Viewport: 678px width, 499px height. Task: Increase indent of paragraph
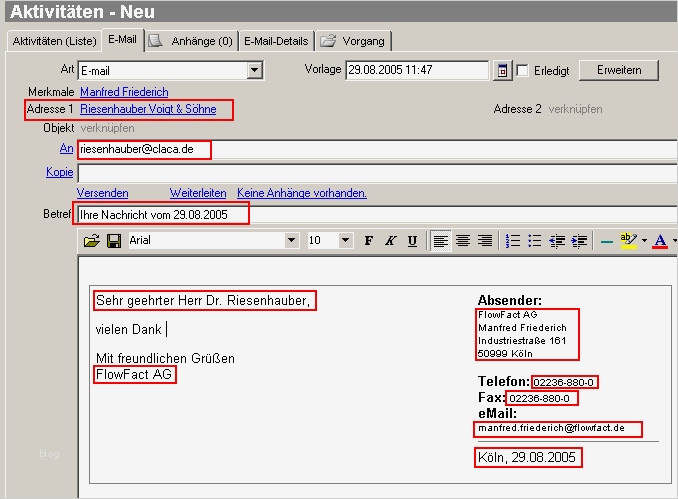(x=579, y=240)
